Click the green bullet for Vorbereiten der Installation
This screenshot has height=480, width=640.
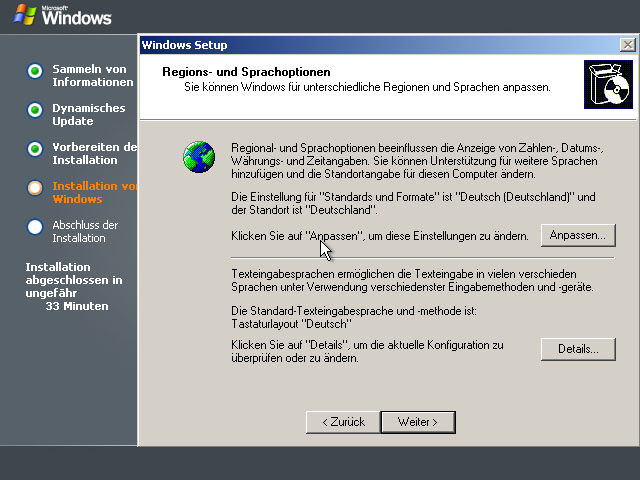click(35, 149)
